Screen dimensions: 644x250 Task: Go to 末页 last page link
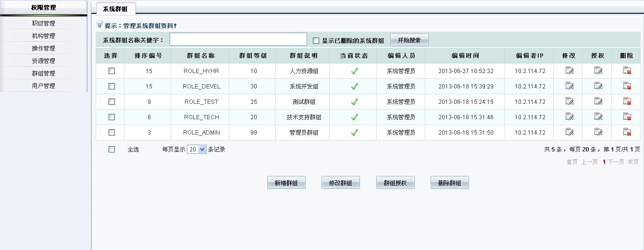633,162
